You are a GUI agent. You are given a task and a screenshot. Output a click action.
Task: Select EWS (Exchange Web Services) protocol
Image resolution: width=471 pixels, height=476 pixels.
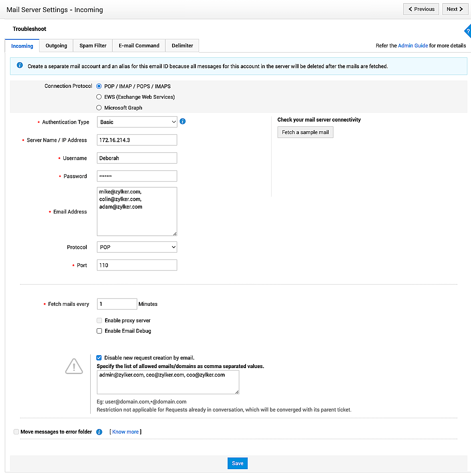[99, 97]
